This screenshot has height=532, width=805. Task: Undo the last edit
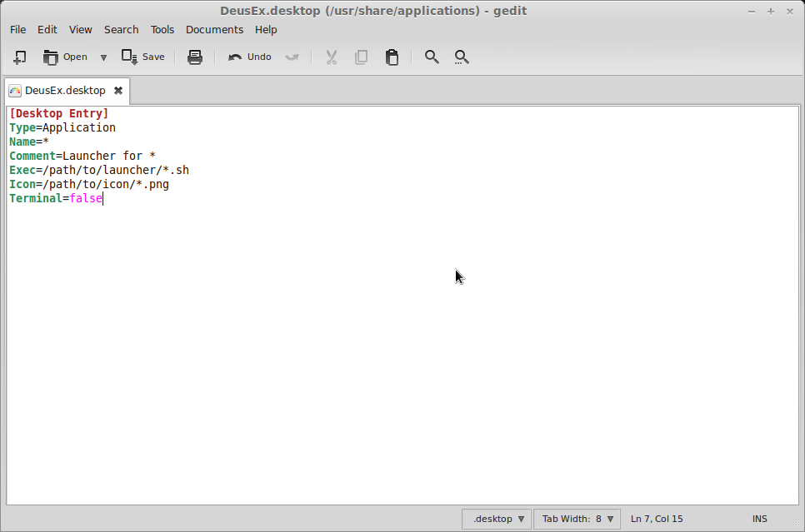(x=249, y=57)
